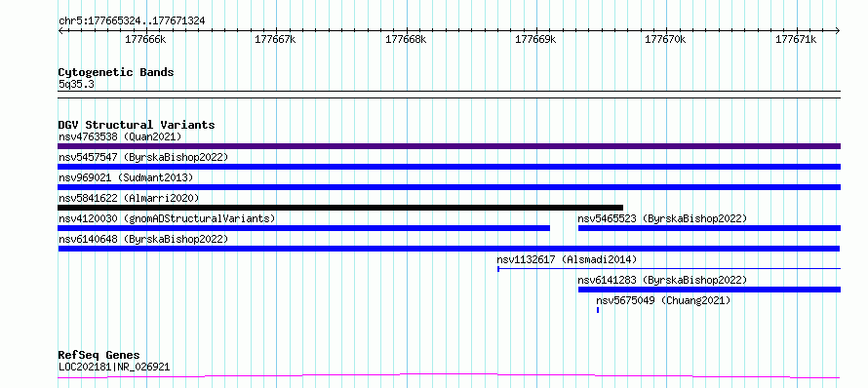The height and width of the screenshot is (388, 868).
Task: Click the 5q35.3 cytogenetic band bar
Action: pyautogui.click(x=449, y=95)
